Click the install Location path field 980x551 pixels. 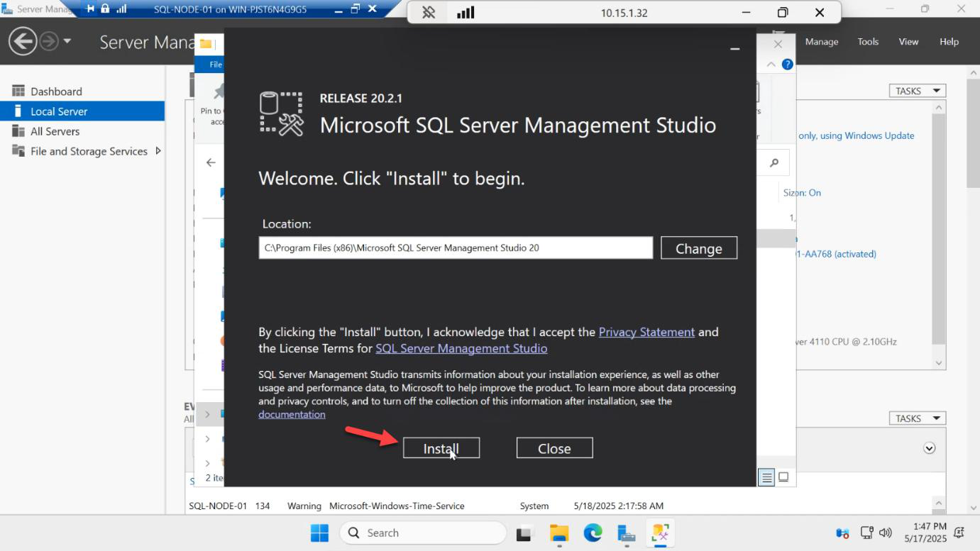pos(456,248)
